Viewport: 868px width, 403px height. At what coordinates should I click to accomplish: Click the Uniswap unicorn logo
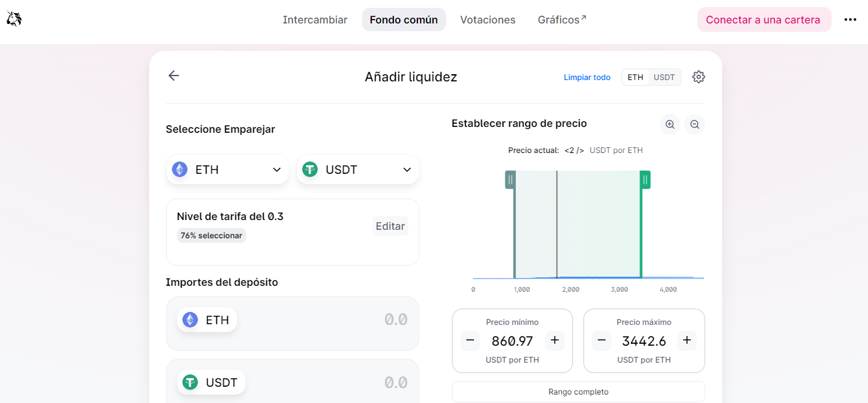13,19
